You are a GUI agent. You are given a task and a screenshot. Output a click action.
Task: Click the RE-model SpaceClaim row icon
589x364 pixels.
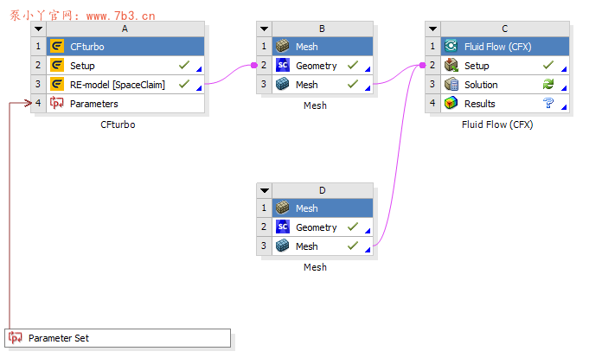pos(57,85)
